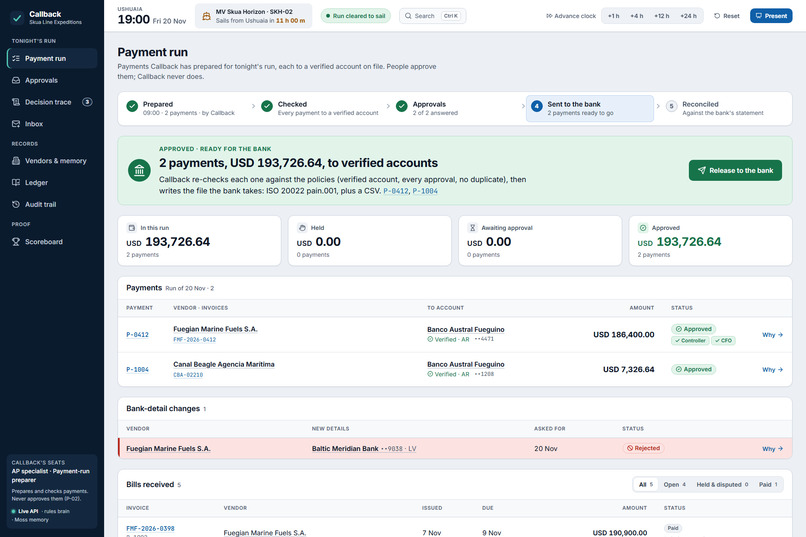Image resolution: width=806 pixels, height=537 pixels.
Task: Click the Audit trail history icon
Action: tap(16, 204)
